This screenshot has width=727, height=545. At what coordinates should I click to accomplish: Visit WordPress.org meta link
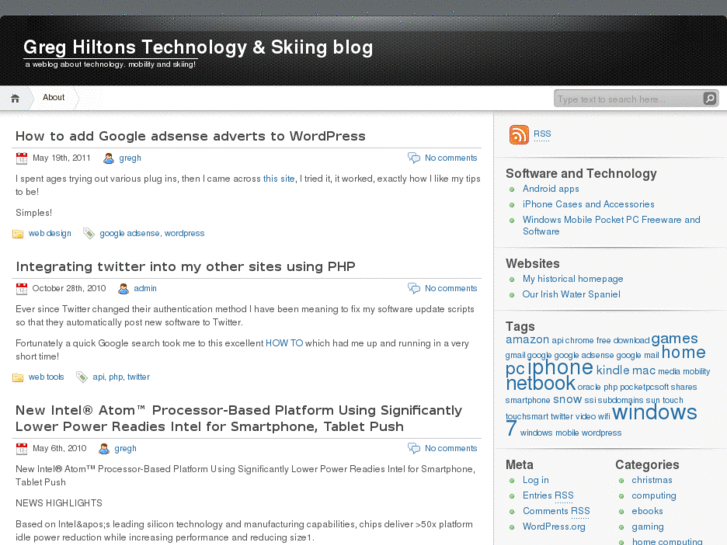[x=554, y=526]
